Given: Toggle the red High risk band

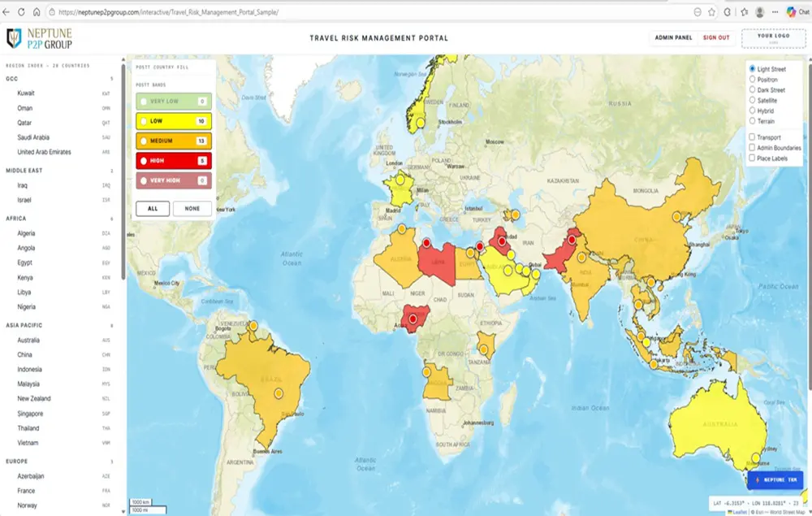Looking at the screenshot, I should (174, 161).
